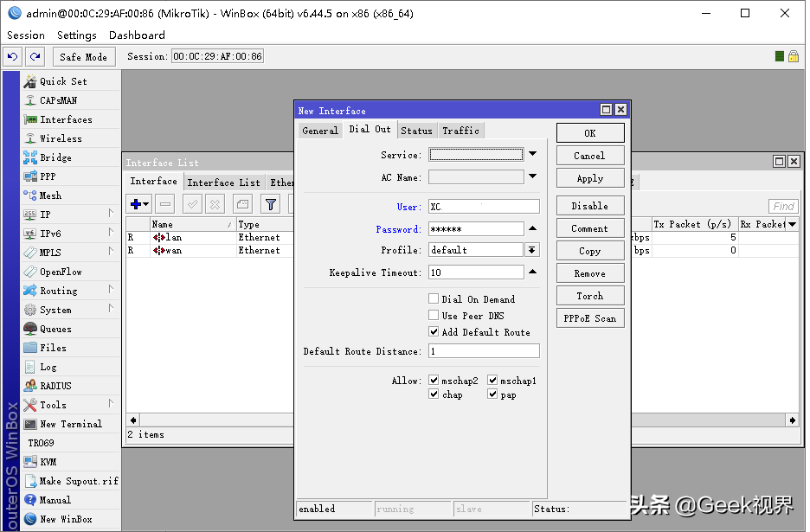Click the undo arrow icon in toolbar

pyautogui.click(x=12, y=56)
